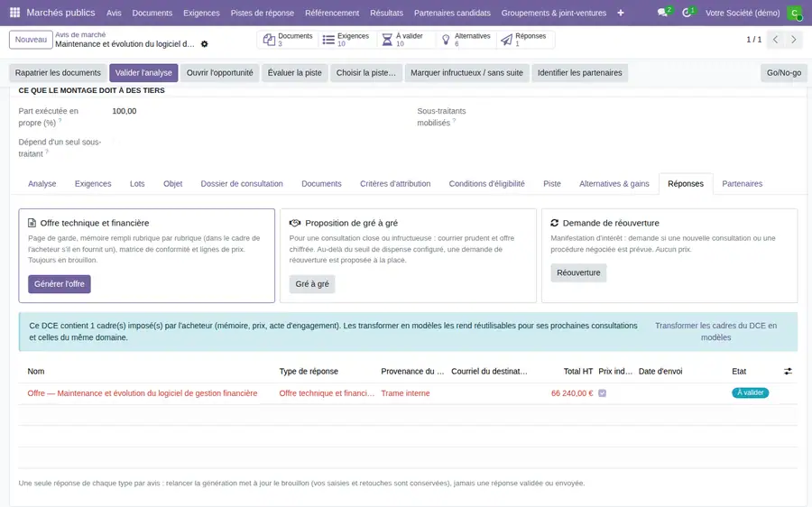
Task: Click Transformer les cadres du DCE en modèles
Action: click(x=715, y=331)
